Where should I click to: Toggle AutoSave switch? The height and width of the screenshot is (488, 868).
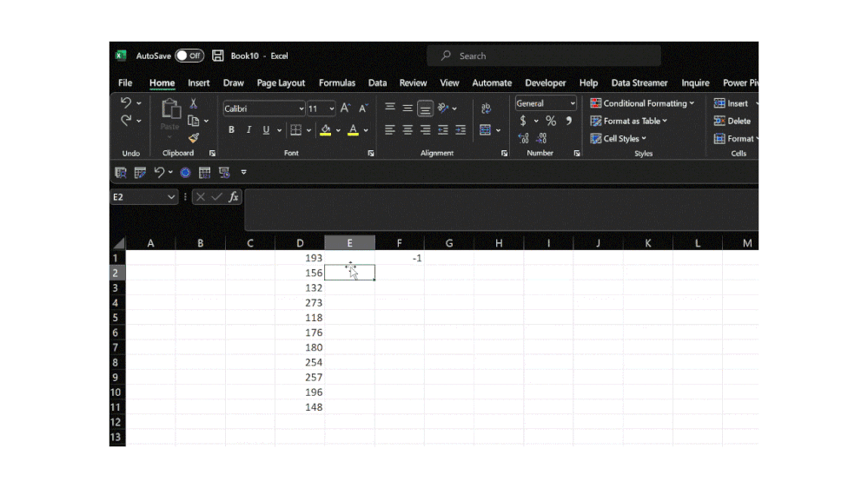click(189, 56)
